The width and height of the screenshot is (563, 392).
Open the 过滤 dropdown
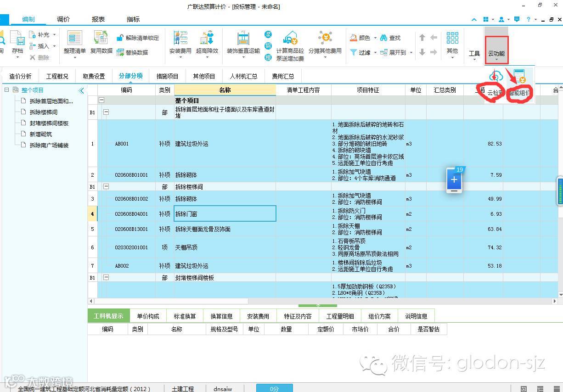click(375, 53)
